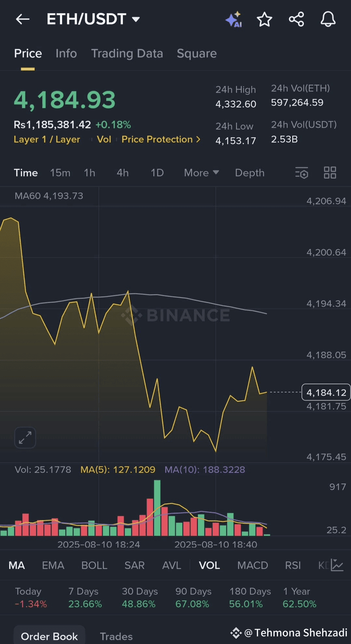This screenshot has width=351, height=644.
Task: Toggle the MA indicator
Action: pos(17,565)
